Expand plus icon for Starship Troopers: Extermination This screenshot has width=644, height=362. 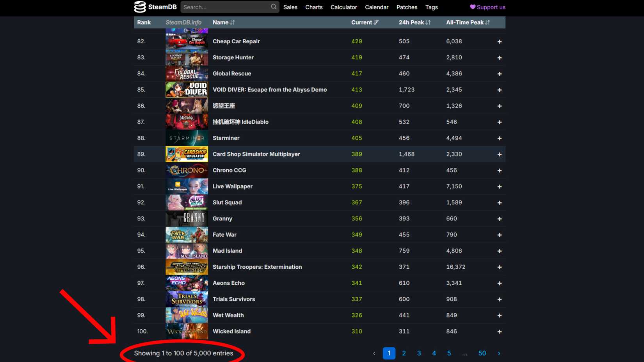pos(499,267)
